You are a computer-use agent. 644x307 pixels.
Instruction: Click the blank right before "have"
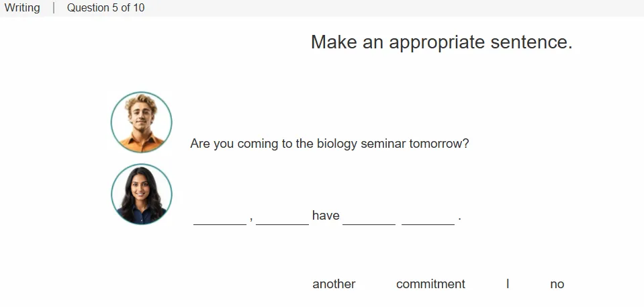click(x=282, y=218)
